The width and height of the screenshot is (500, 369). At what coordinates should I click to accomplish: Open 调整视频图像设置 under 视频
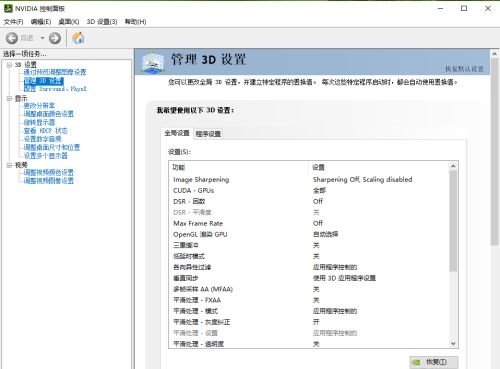click(x=49, y=181)
